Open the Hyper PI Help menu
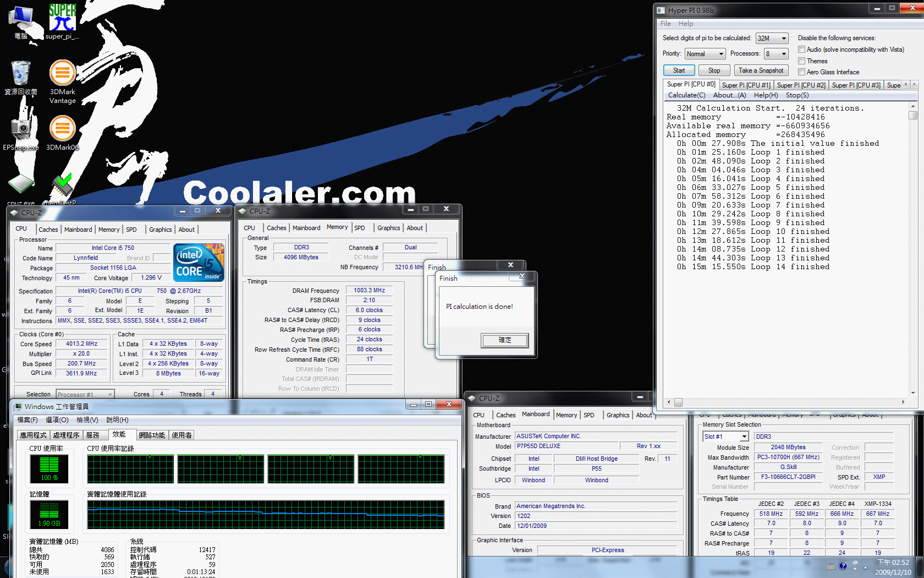Viewport: 924px width, 578px height. 686,24
